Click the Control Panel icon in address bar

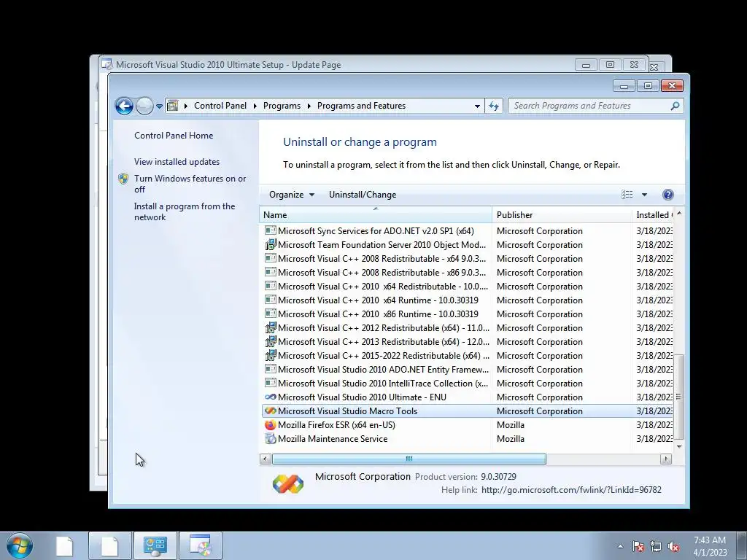(x=172, y=106)
